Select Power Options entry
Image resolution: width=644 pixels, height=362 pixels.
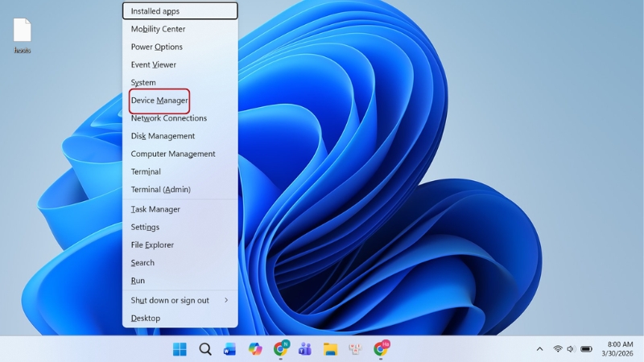(180, 47)
